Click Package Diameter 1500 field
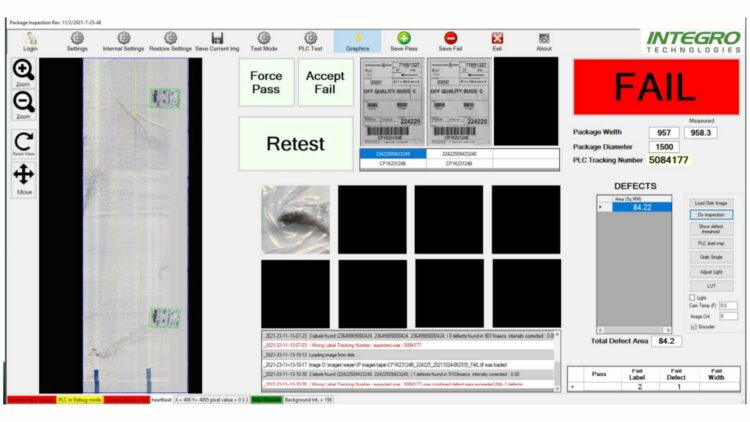 664,147
